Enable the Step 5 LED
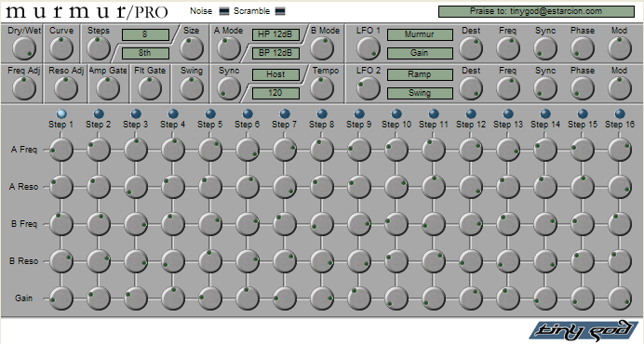644x344 pixels. [210, 113]
